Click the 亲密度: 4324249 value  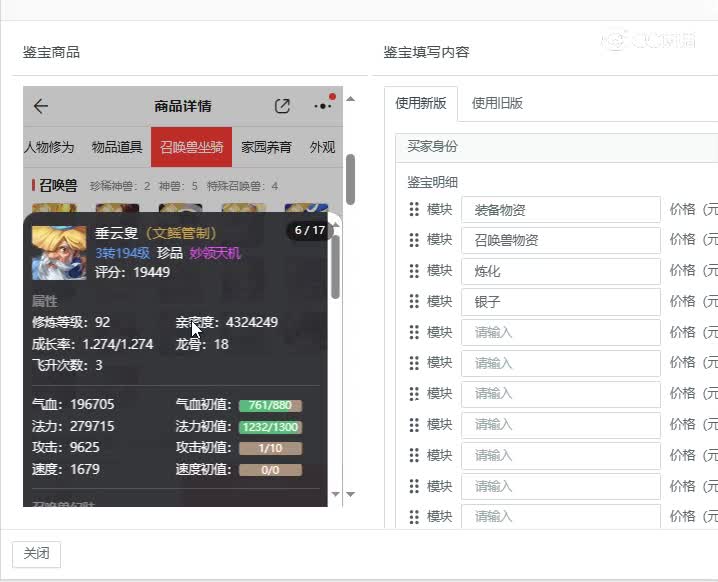tap(227, 322)
